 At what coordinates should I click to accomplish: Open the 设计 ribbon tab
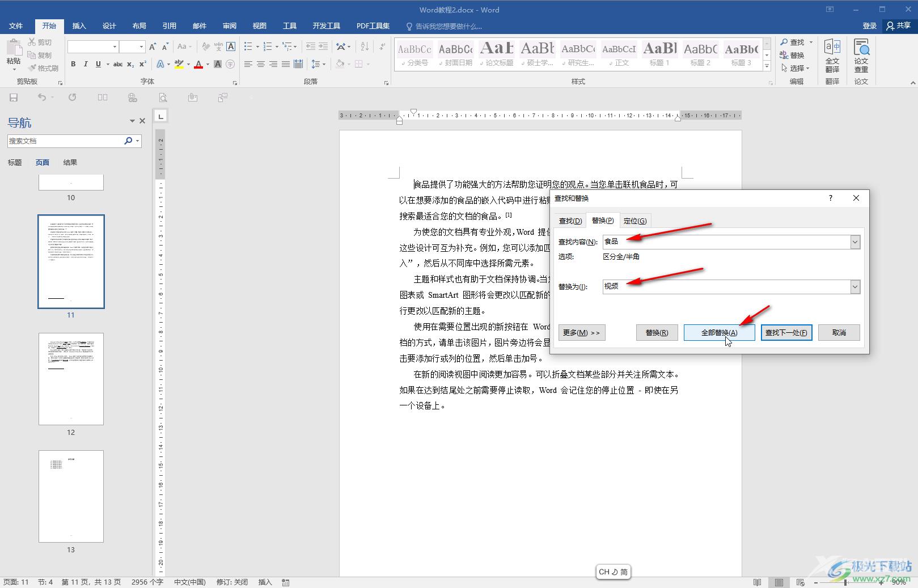[x=109, y=26]
